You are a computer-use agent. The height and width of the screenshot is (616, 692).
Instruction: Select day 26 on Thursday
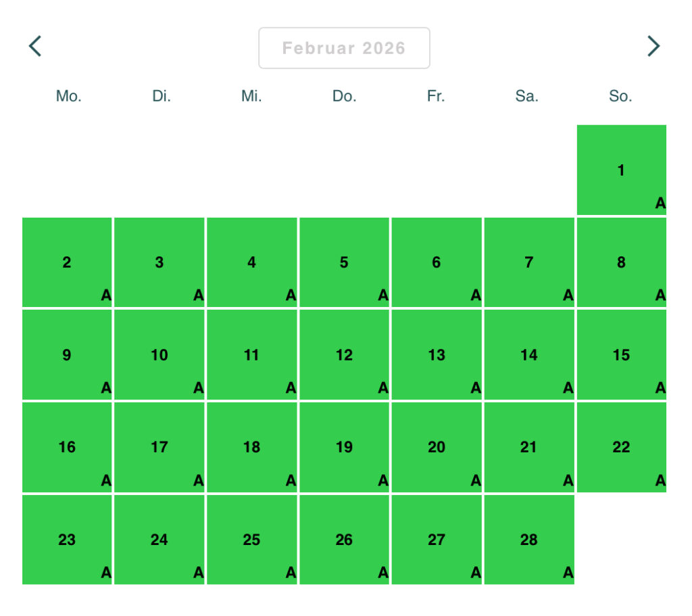(x=344, y=540)
